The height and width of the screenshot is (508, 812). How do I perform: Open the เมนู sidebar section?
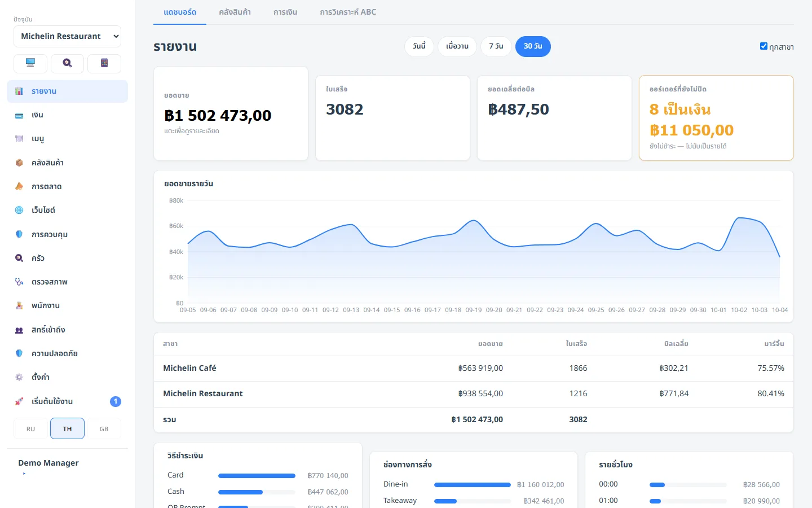[67, 139]
